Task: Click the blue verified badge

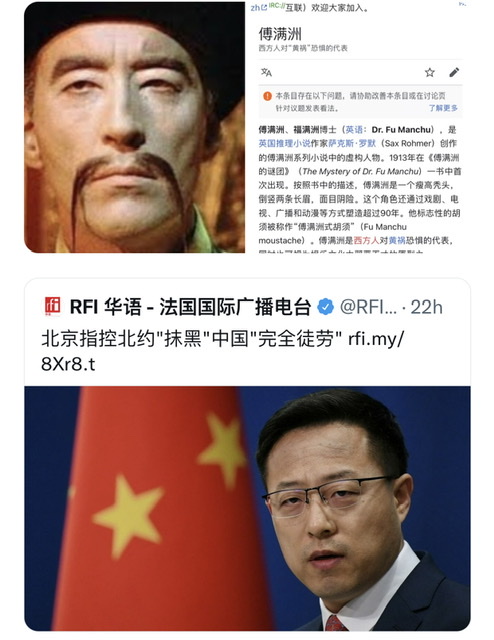Action: [x=325, y=307]
